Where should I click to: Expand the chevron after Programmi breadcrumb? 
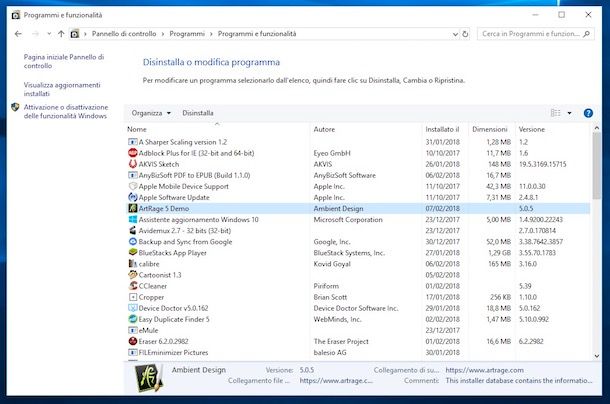pyautogui.click(x=211, y=34)
